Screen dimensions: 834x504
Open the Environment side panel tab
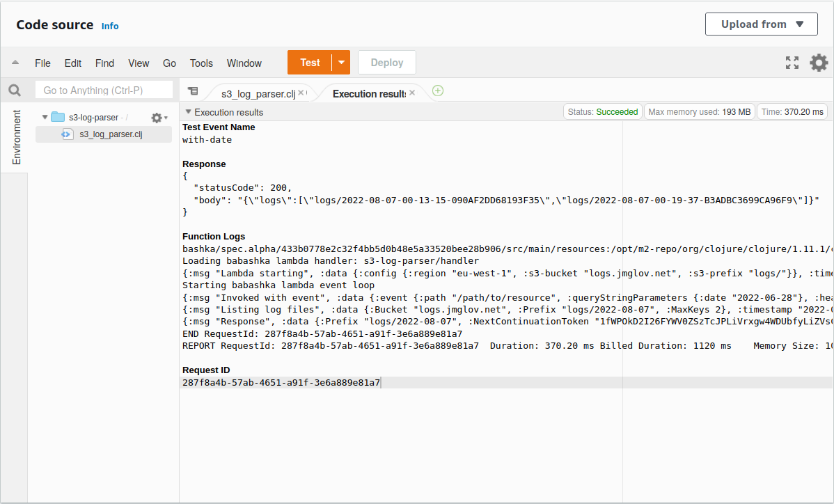point(17,136)
